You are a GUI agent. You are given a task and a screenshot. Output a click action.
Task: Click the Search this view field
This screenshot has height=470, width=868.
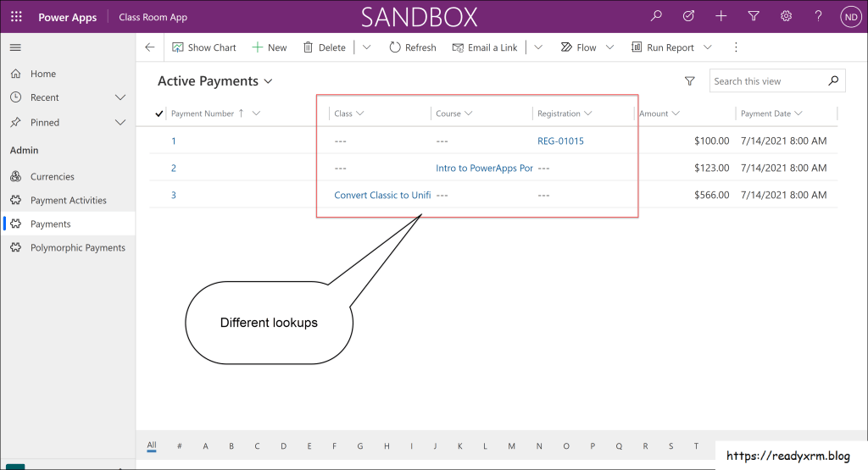pos(767,81)
